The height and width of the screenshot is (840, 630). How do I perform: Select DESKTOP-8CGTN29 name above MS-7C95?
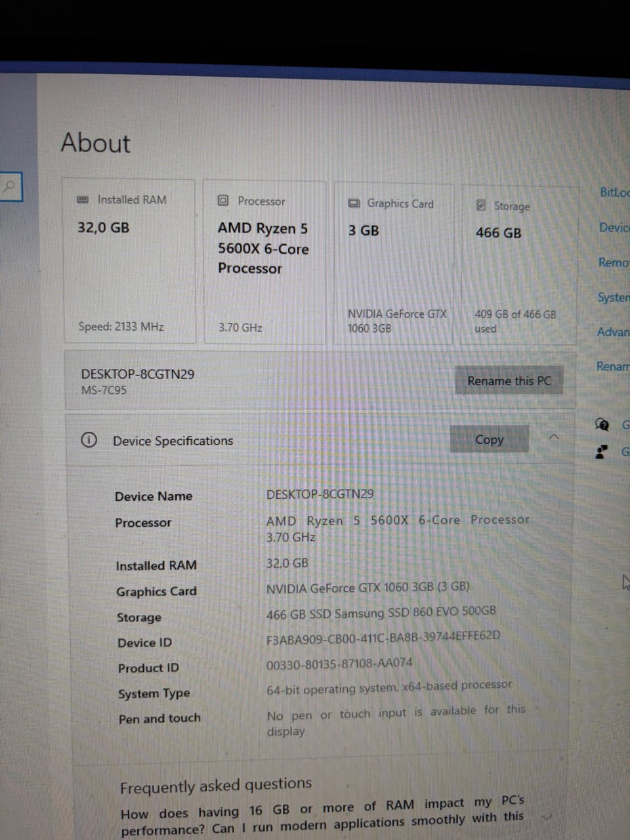[x=138, y=374]
